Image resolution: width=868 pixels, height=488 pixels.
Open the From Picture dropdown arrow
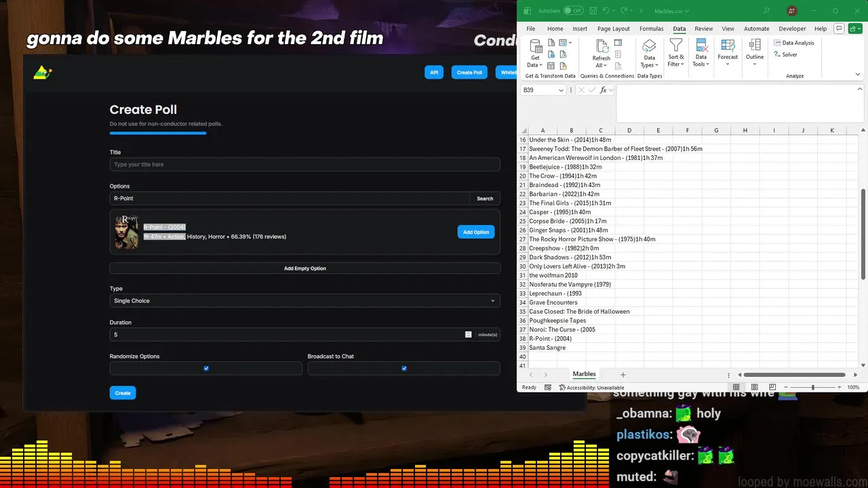coord(571,43)
